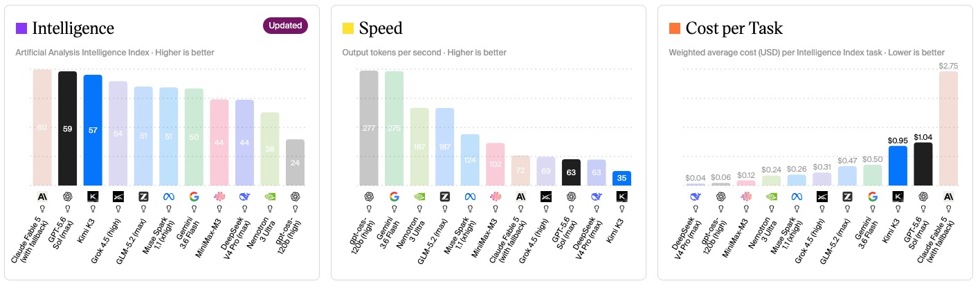Click the MiniMax waveform logo in the Cost per Task chart

[x=746, y=196]
